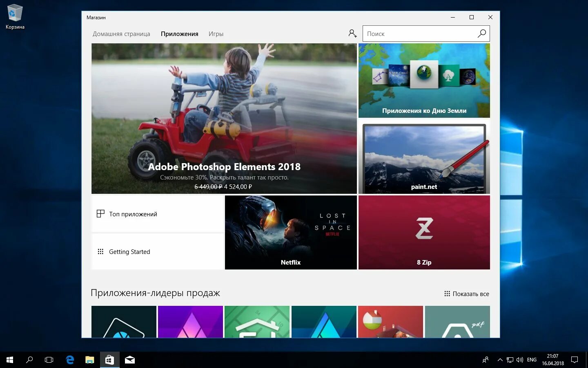Image resolution: width=588 pixels, height=368 pixels.
Task: Open Task View on the taskbar
Action: pyautogui.click(x=49, y=360)
